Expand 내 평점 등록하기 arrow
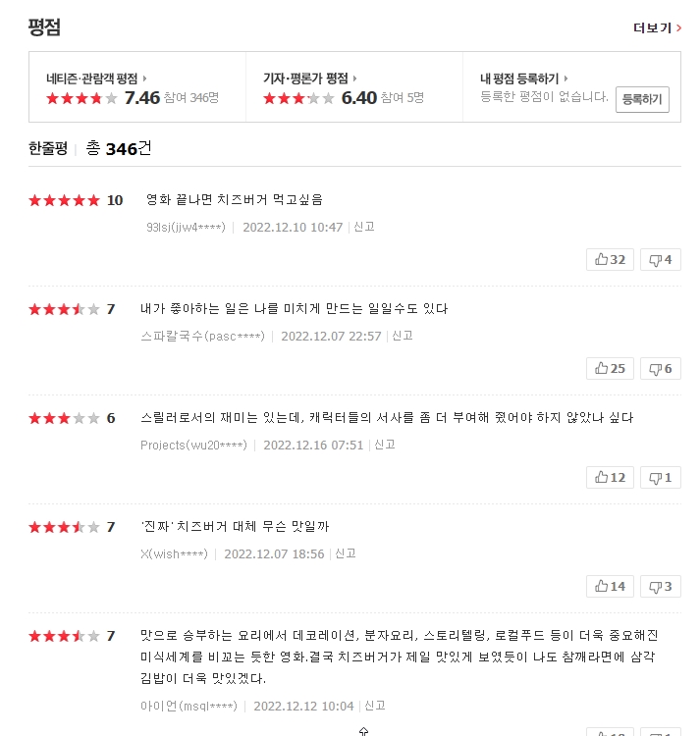The width and height of the screenshot is (700, 736). [566, 79]
